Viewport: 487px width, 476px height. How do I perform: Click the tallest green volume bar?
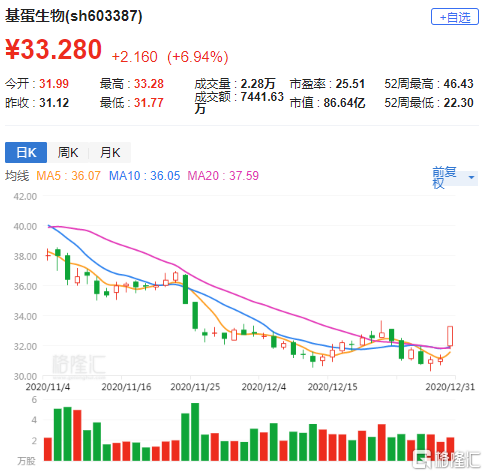coord(195,432)
